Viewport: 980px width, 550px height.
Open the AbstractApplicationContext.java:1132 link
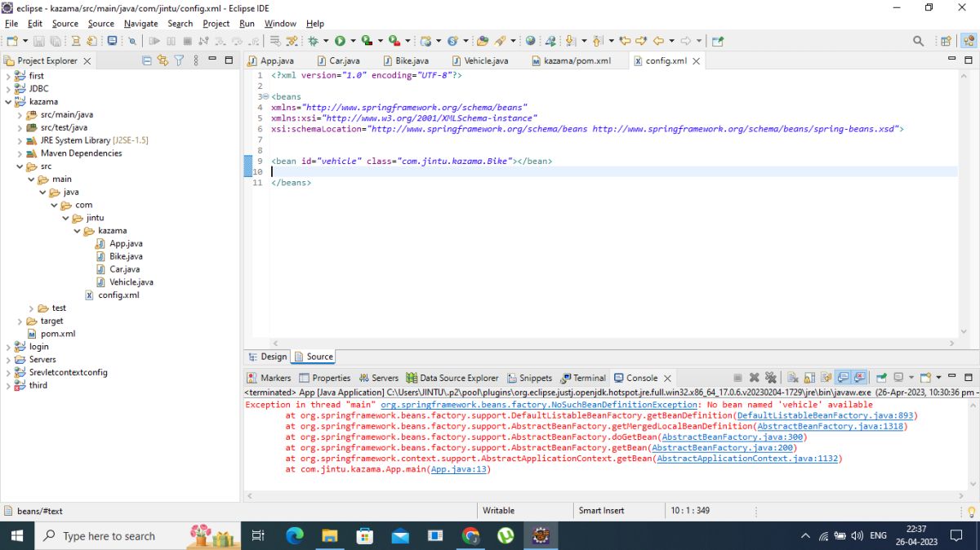click(747, 459)
